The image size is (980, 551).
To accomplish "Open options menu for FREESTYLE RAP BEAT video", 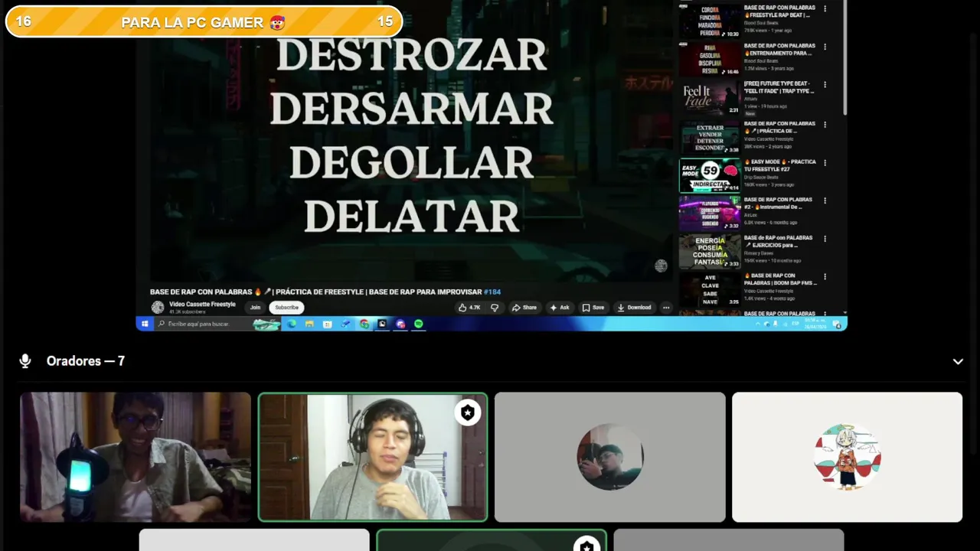I will point(825,8).
